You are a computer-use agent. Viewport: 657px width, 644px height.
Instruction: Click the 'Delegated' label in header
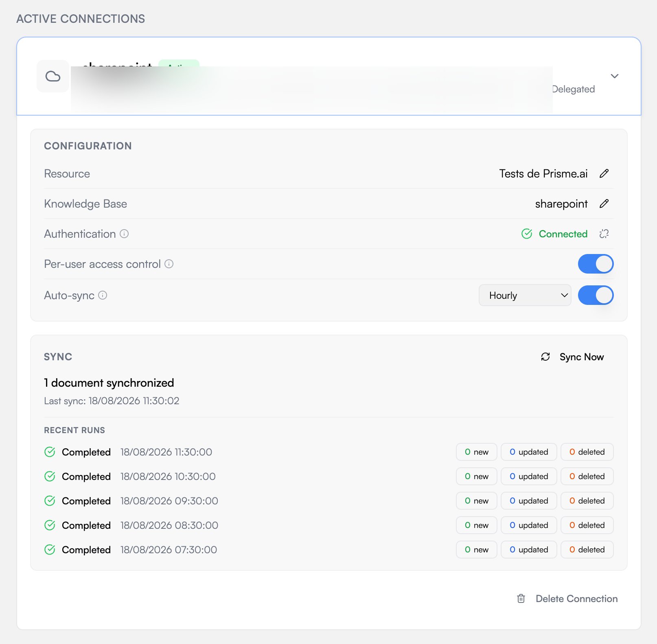[x=574, y=89]
